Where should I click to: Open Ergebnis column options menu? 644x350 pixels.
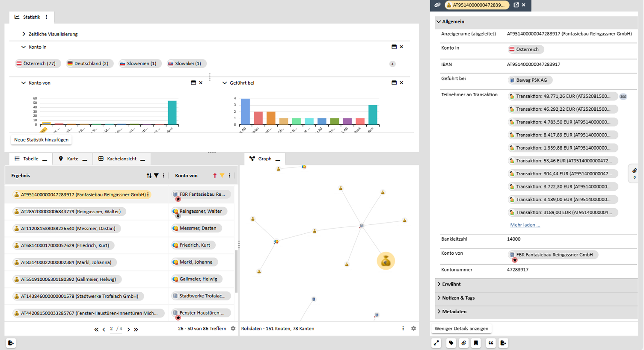coord(163,176)
